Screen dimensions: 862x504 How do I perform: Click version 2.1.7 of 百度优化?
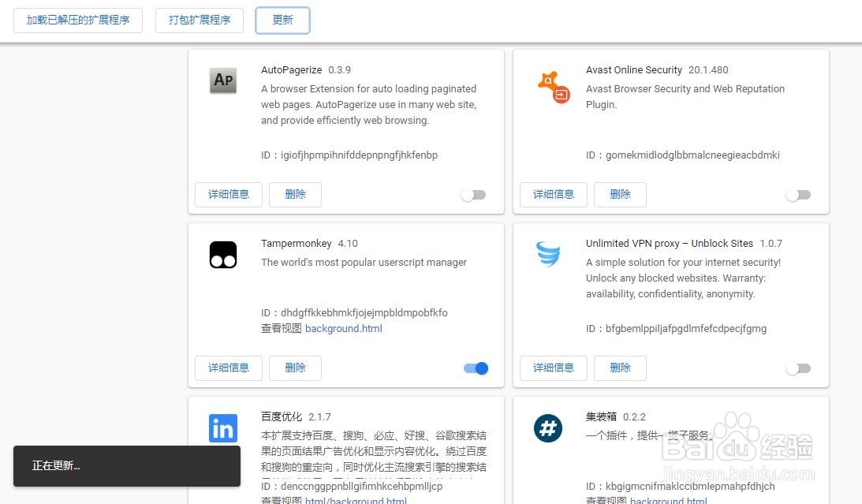click(x=320, y=417)
